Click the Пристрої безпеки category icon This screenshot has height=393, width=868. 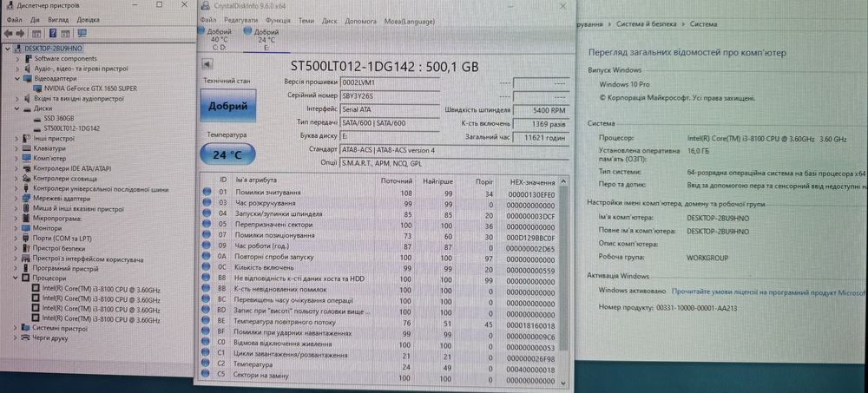27,248
